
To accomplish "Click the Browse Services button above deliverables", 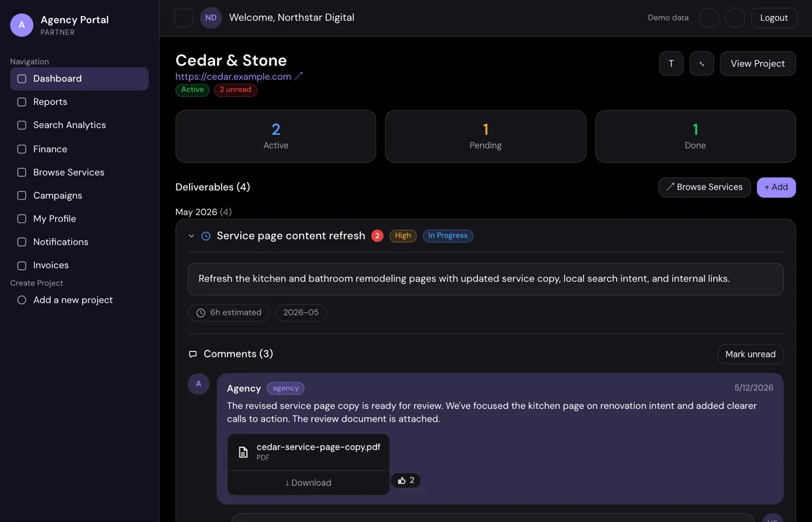I will click(x=704, y=187).
